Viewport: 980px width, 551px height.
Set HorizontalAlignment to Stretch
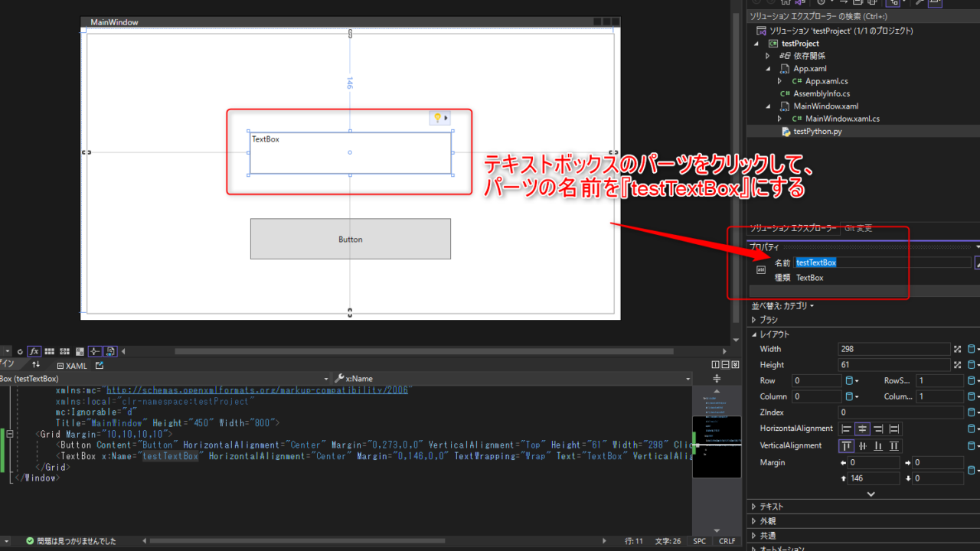coord(893,429)
